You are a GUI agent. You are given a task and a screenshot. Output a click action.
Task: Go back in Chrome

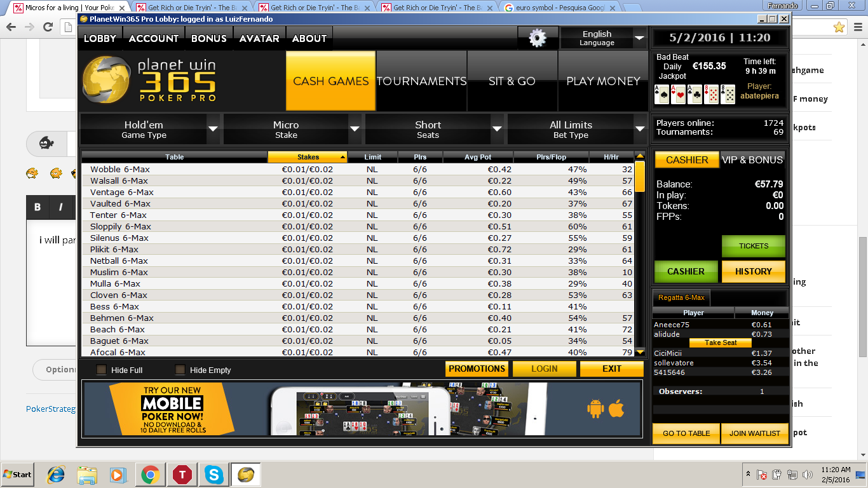11,27
